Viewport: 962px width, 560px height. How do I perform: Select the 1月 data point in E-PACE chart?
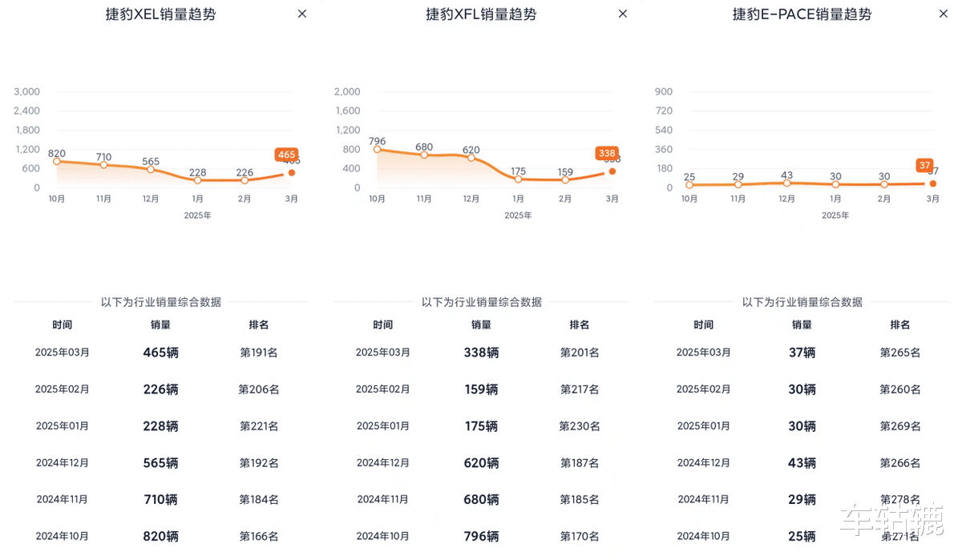tap(835, 184)
